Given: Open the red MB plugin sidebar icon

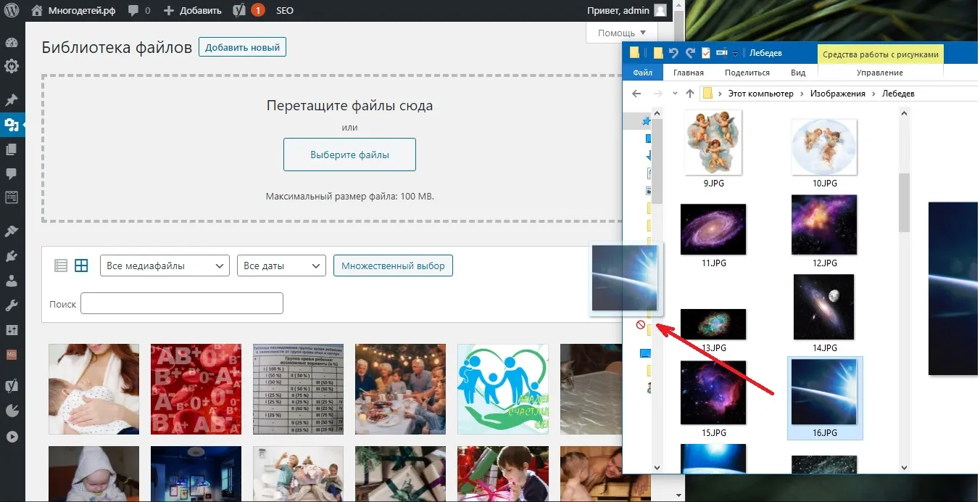Looking at the screenshot, I should click(x=12, y=355).
